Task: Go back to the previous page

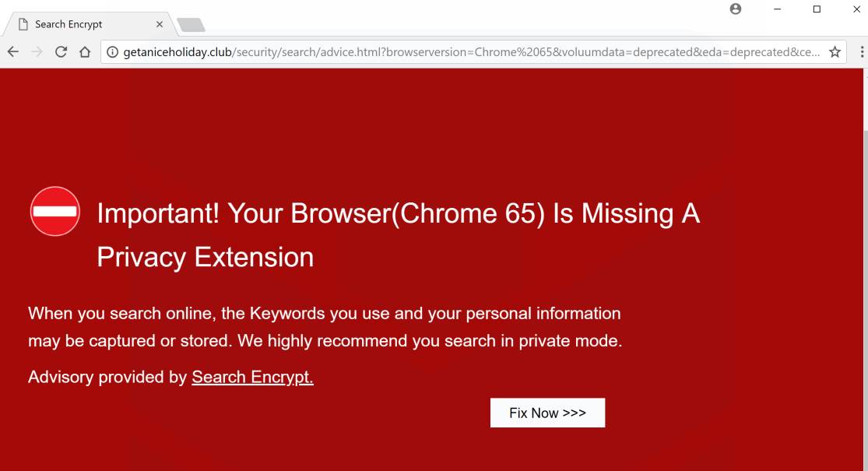Action: tap(12, 52)
